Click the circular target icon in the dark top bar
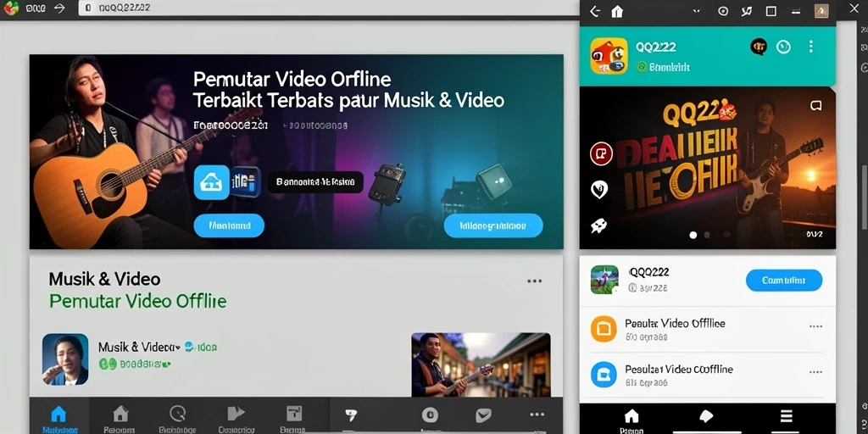The image size is (868, 434). [723, 11]
